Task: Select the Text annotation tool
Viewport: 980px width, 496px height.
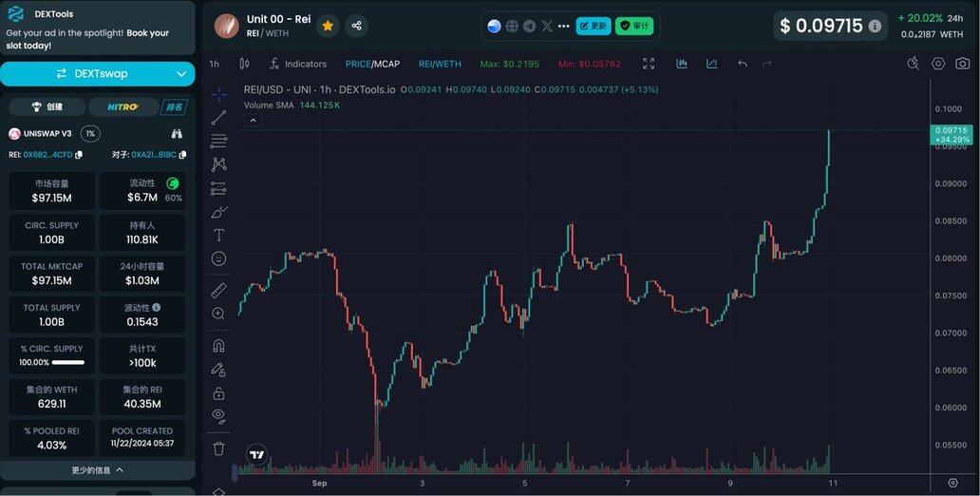Action: coord(218,236)
